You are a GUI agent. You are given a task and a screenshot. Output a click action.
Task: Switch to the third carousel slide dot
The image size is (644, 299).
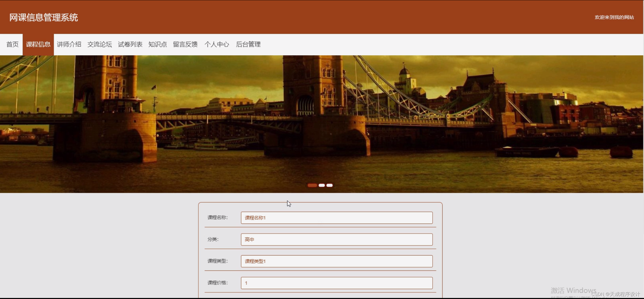point(329,185)
